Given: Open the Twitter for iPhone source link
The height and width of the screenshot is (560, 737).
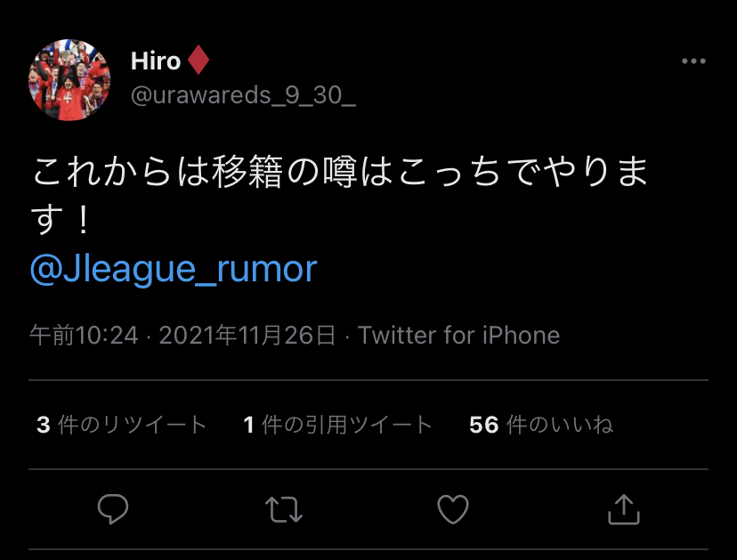Looking at the screenshot, I should [x=458, y=336].
